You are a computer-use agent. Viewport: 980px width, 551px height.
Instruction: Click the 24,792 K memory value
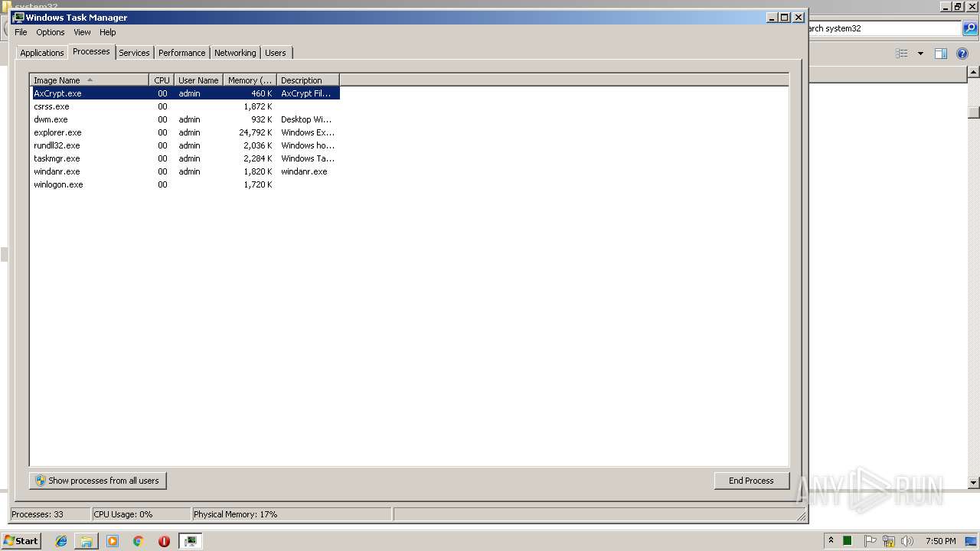click(x=256, y=132)
